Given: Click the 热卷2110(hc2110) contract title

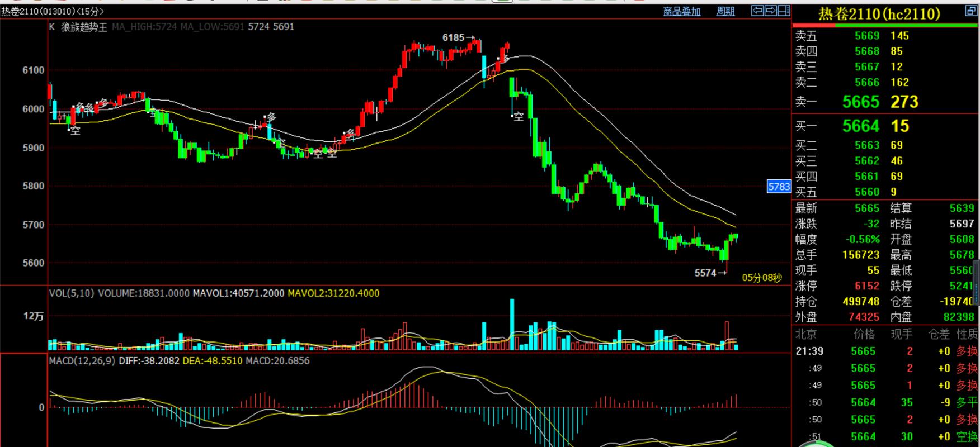Looking at the screenshot, I should click(x=879, y=13).
